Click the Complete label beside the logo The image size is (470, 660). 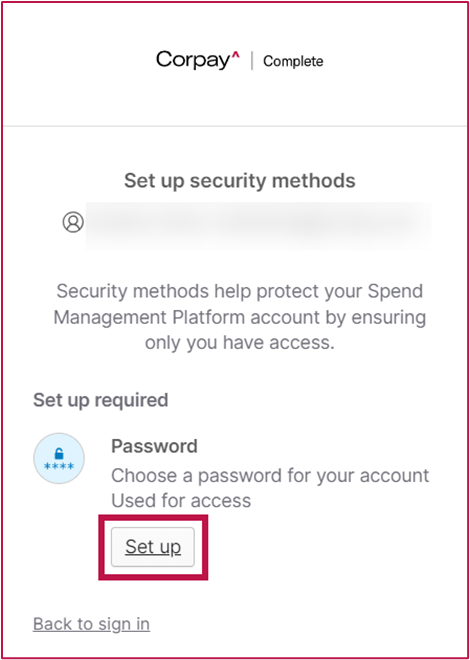pos(293,61)
